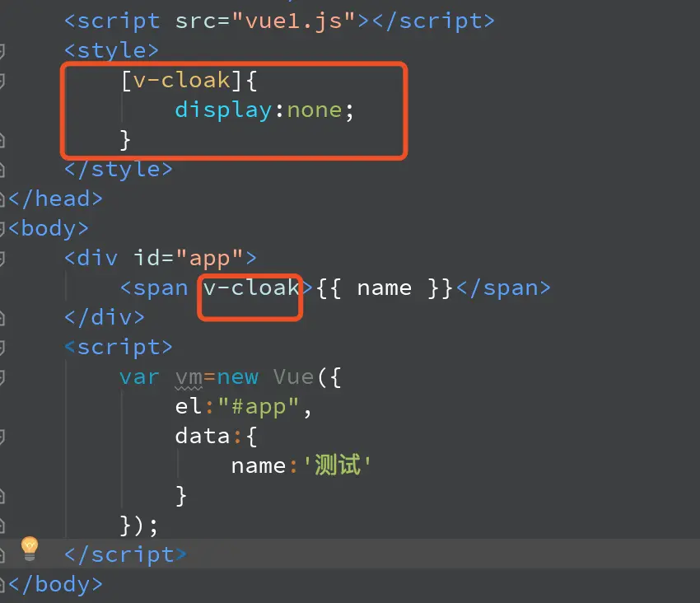Collapse the fold marker beside opening <script>
Viewport: 700px width, 603px height.
pyautogui.click(x=2, y=348)
